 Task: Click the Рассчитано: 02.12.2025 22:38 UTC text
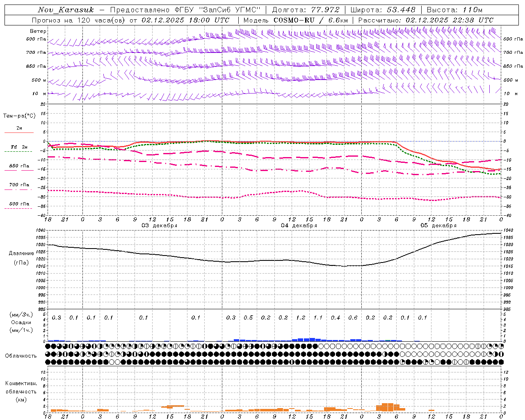click(426, 20)
